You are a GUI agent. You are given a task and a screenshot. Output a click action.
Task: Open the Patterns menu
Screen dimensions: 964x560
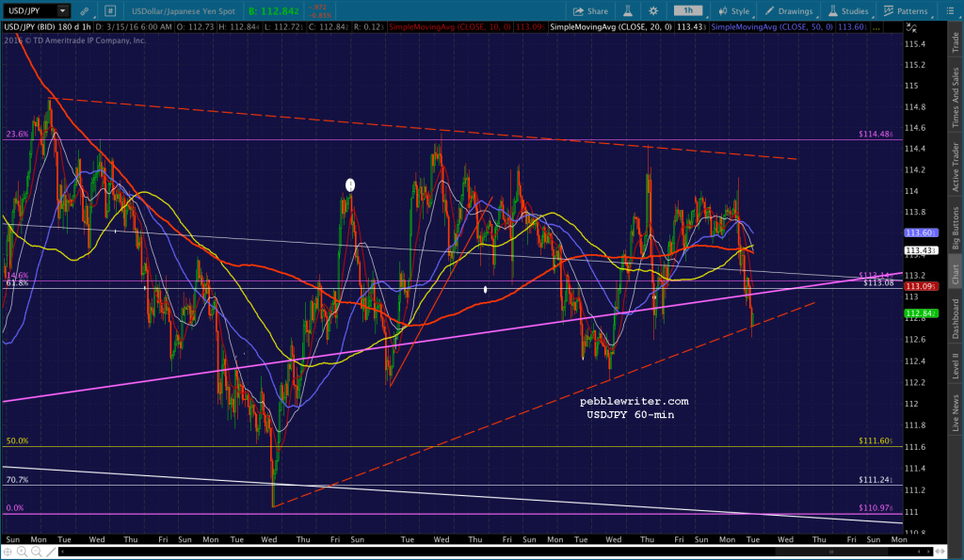(906, 11)
